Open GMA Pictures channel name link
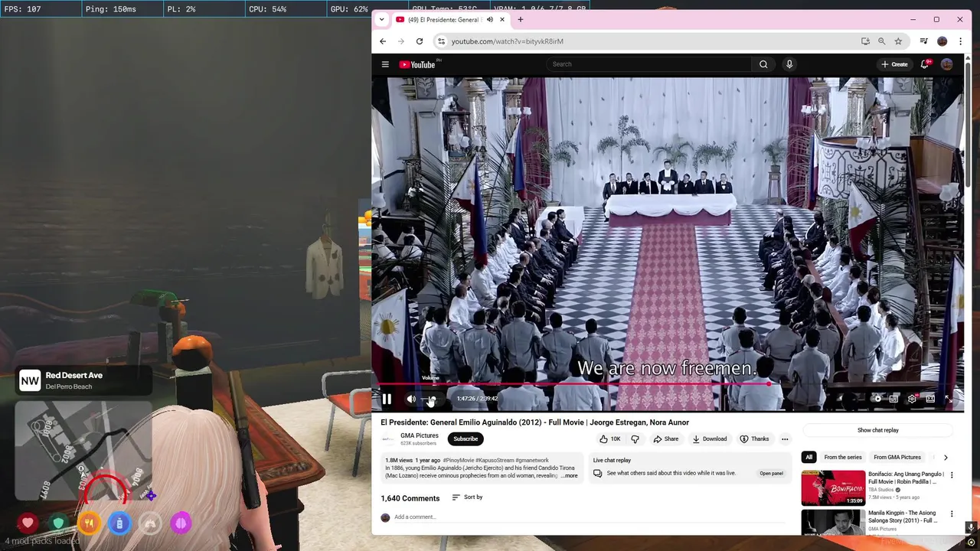Screen dimensions: 980x551 pos(420,435)
